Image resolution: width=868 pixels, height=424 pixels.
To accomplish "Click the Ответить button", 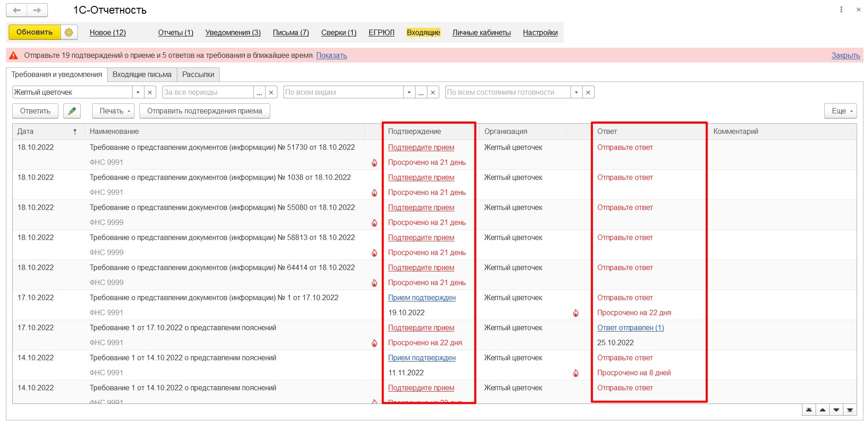I will pos(35,111).
